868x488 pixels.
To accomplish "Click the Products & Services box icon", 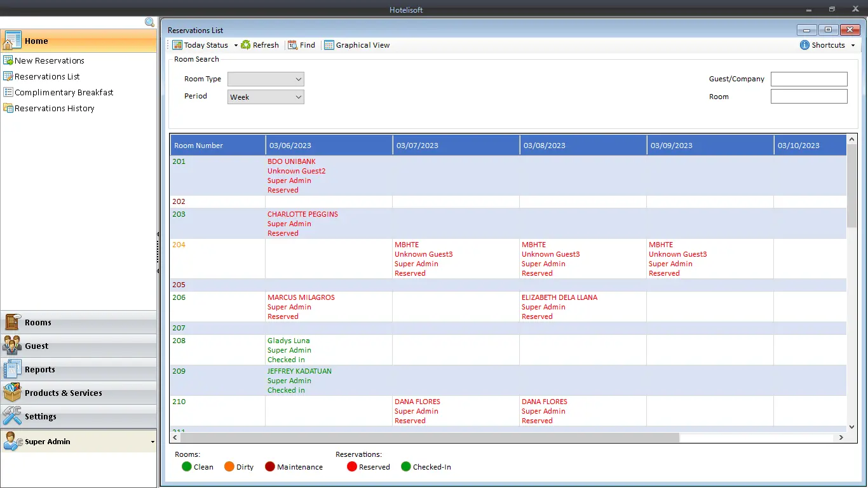I will coord(12,393).
